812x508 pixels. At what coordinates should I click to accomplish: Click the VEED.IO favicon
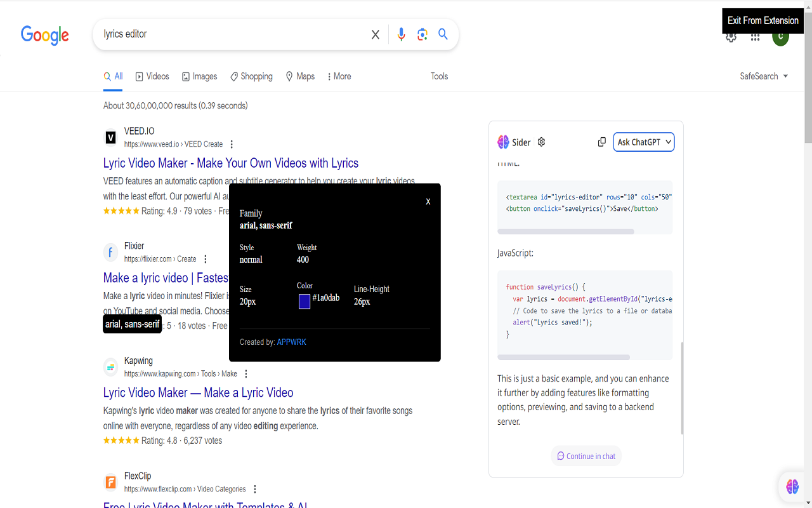pyautogui.click(x=110, y=138)
